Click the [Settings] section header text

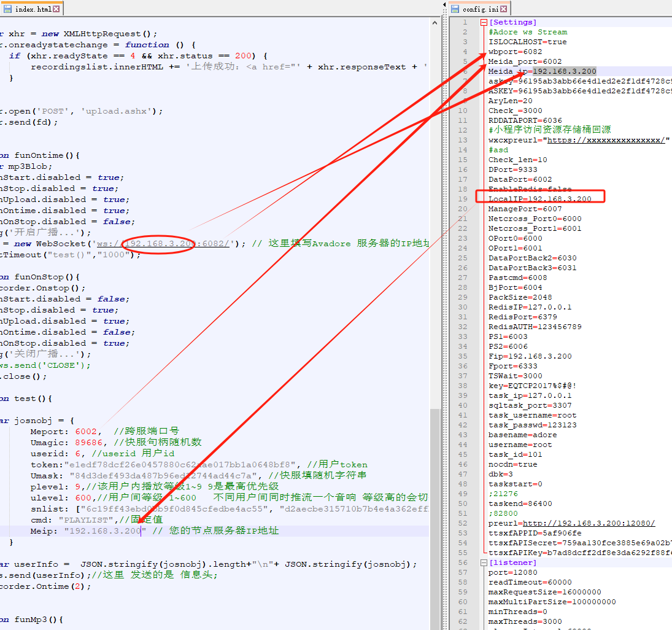pyautogui.click(x=512, y=22)
